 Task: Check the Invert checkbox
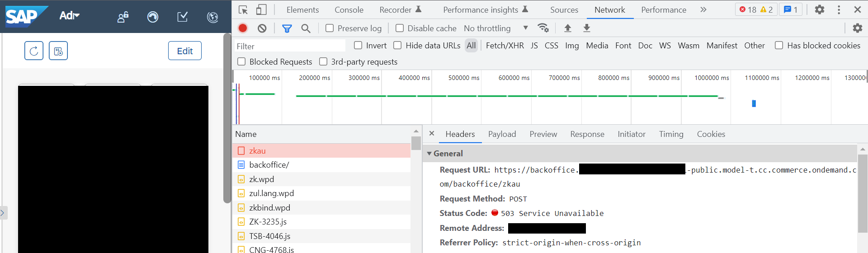[x=358, y=45]
